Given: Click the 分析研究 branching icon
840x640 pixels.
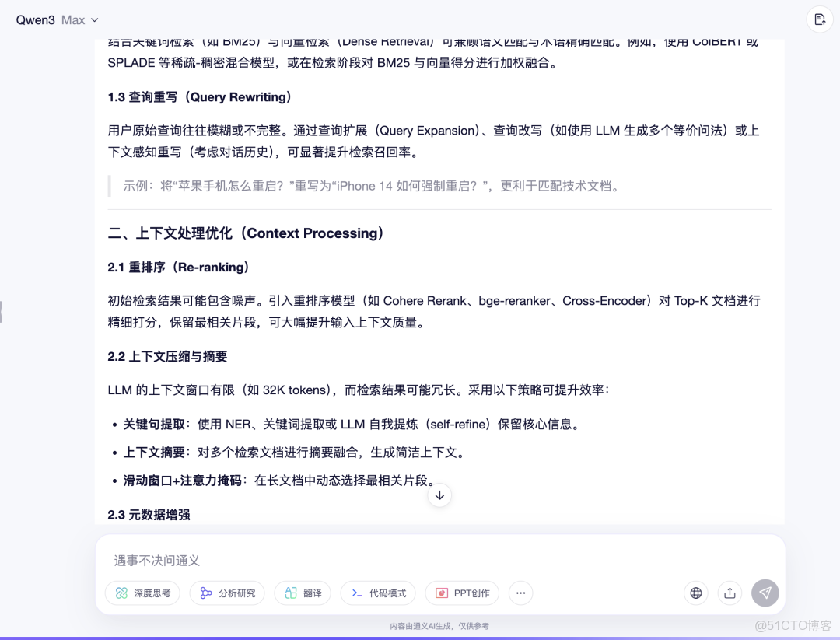Looking at the screenshot, I should 206,593.
